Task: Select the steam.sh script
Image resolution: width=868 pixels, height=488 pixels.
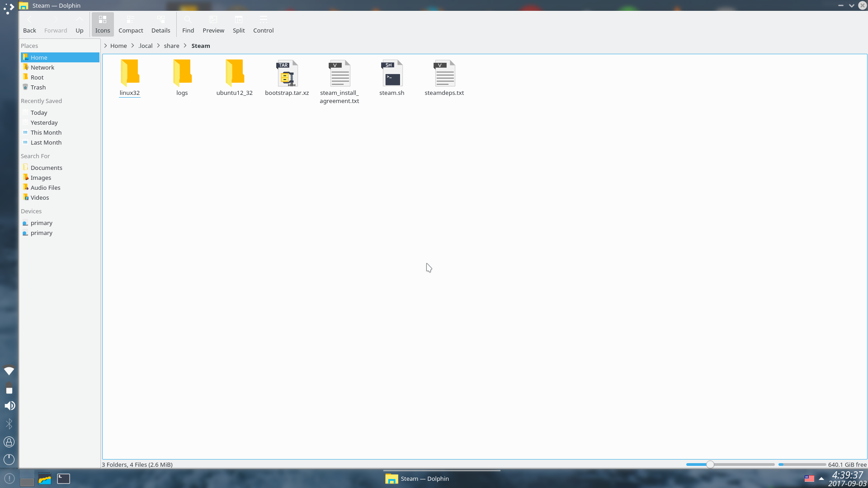Action: pos(392,78)
